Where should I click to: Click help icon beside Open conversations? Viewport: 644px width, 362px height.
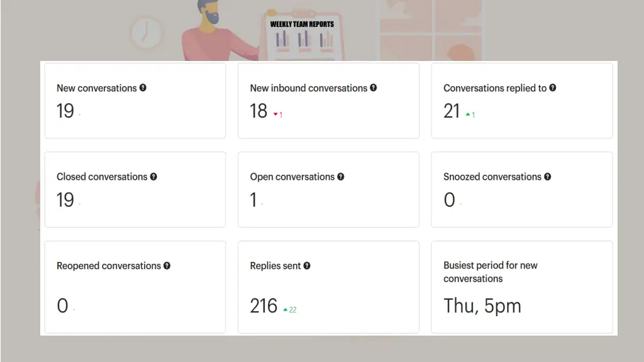(341, 177)
